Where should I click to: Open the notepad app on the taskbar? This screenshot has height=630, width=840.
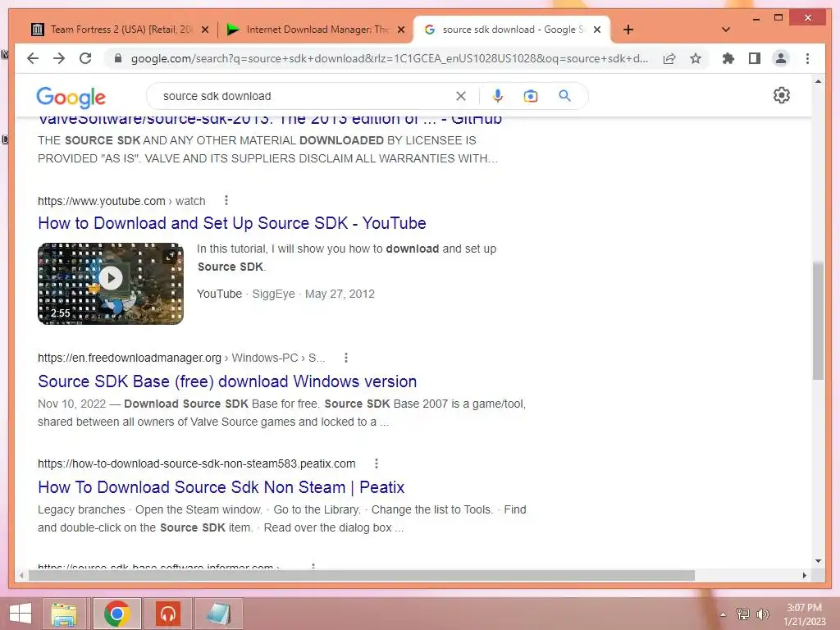click(x=218, y=614)
